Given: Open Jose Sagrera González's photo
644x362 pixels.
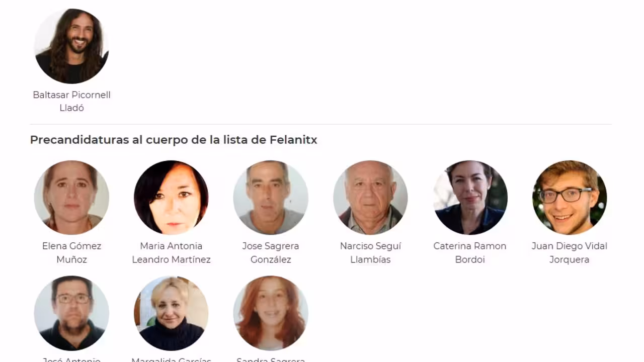Looking at the screenshot, I should 271,198.
